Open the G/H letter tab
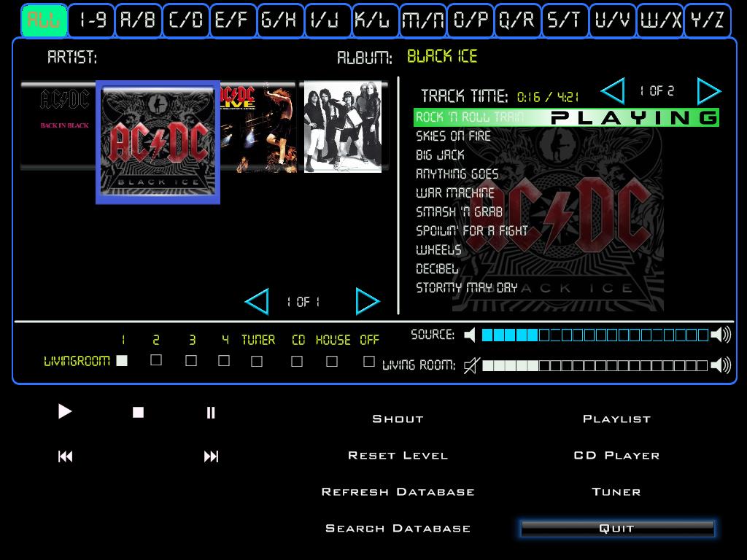 280,20
